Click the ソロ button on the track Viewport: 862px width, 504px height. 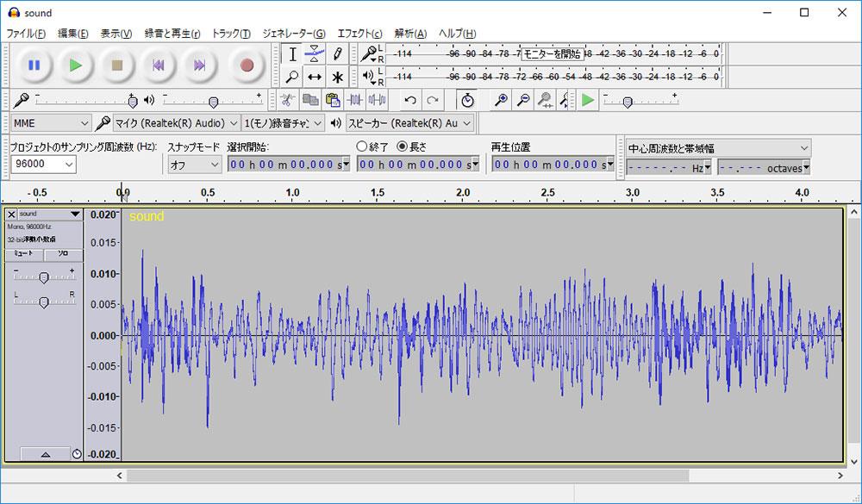click(63, 254)
